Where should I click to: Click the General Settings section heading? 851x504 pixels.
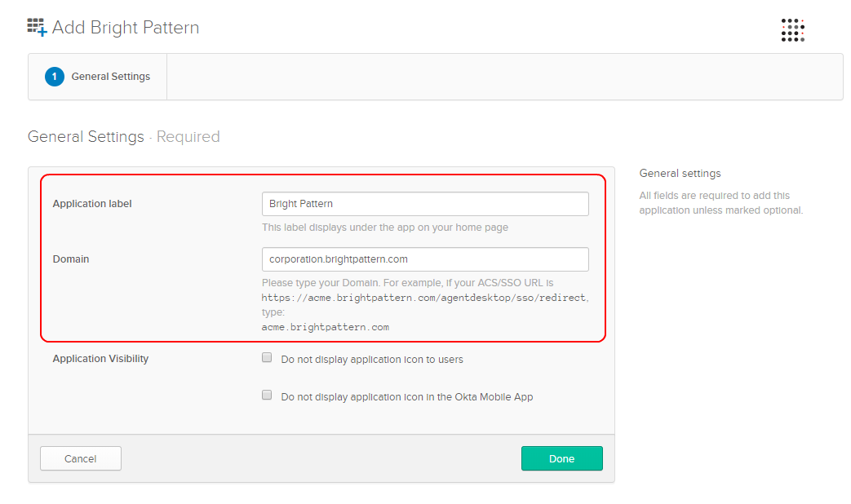click(86, 137)
